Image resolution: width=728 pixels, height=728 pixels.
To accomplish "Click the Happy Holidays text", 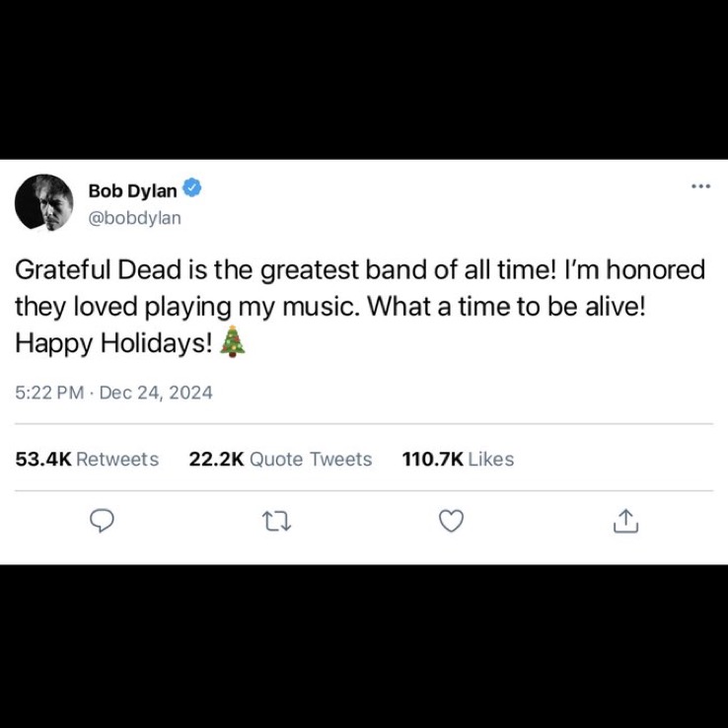I will tap(114, 343).
